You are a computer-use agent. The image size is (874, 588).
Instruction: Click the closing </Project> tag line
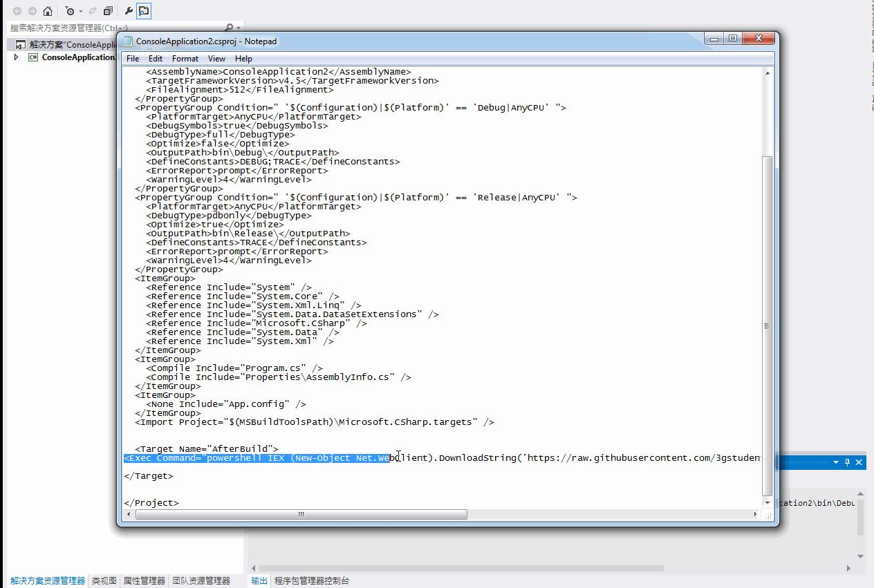click(x=151, y=502)
